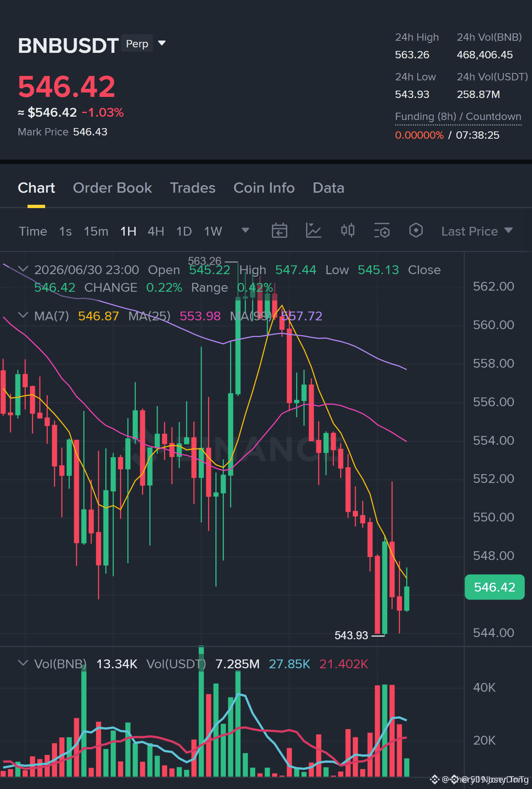Screen dimensions: 532x789
Task: Tap the Vol(BNB) 13.34K value
Action: 117,664
